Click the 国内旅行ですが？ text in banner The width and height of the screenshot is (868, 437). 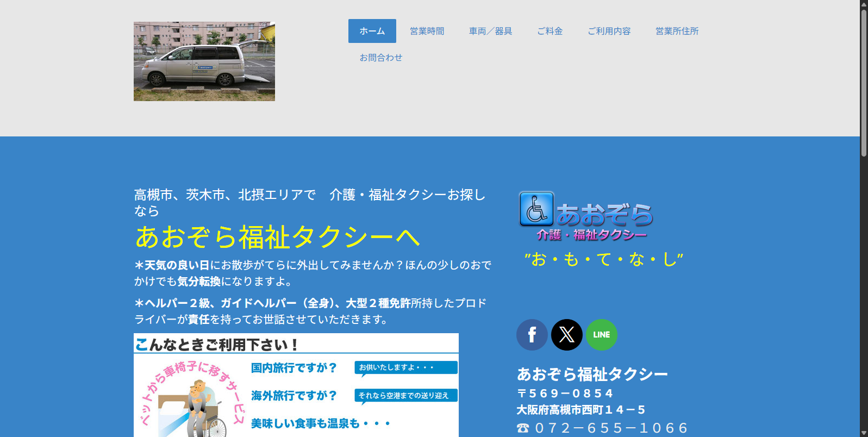coord(294,368)
